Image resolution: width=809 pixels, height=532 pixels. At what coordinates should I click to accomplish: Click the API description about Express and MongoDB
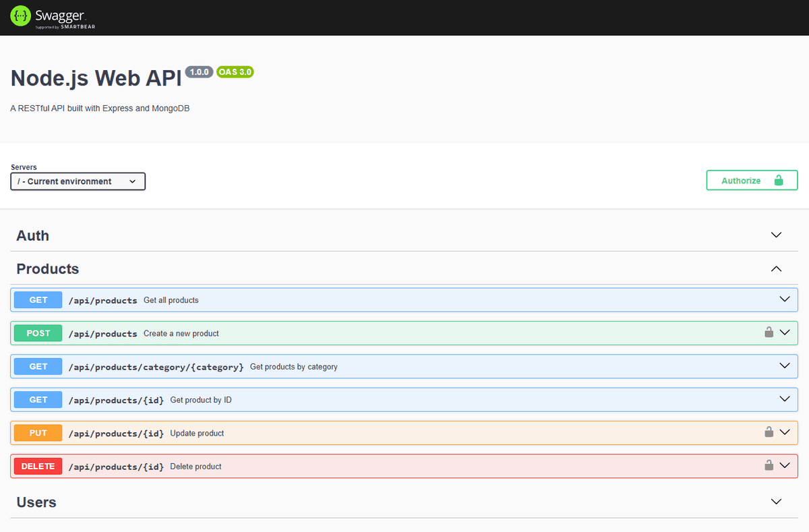pos(100,108)
